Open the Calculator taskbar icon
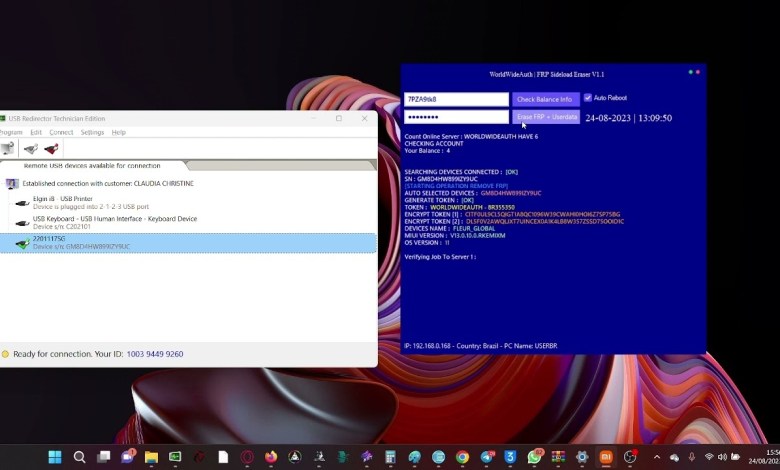Viewport: 780px width, 470px height. (390, 457)
